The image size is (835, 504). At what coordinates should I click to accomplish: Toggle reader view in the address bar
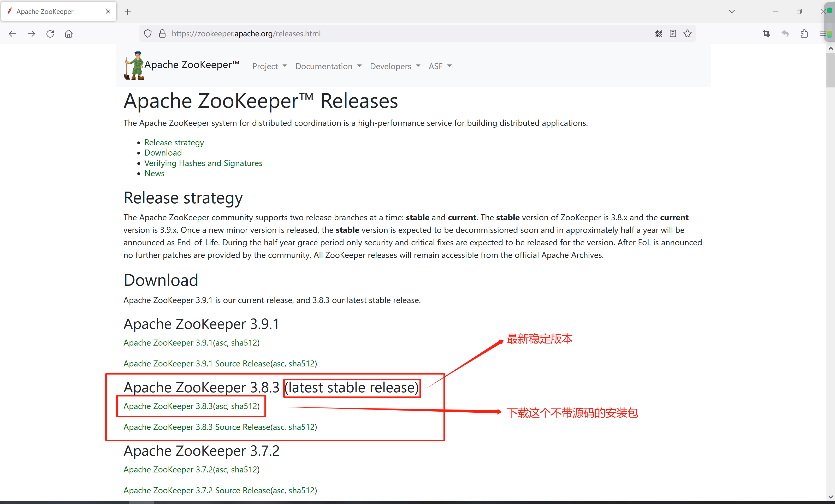[x=673, y=33]
